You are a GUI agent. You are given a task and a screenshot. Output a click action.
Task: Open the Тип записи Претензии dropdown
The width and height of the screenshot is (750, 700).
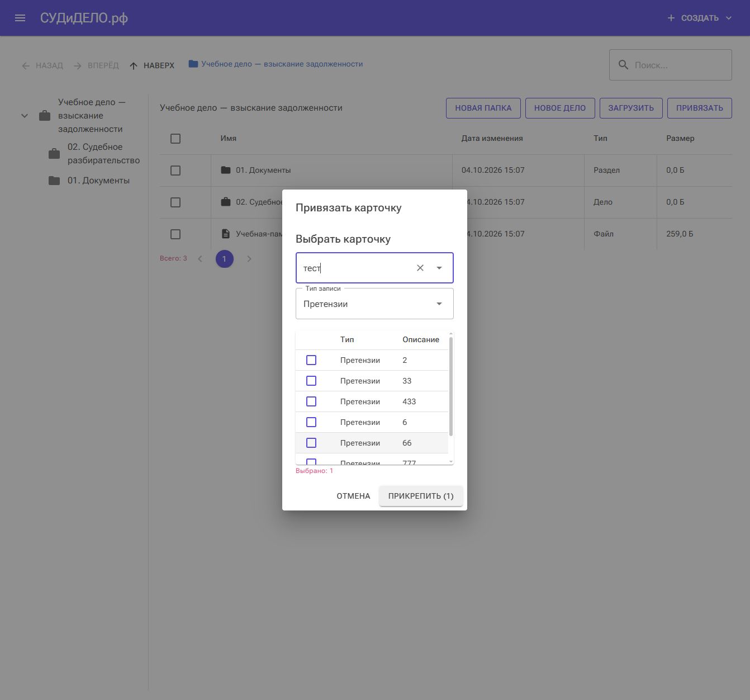click(x=374, y=304)
